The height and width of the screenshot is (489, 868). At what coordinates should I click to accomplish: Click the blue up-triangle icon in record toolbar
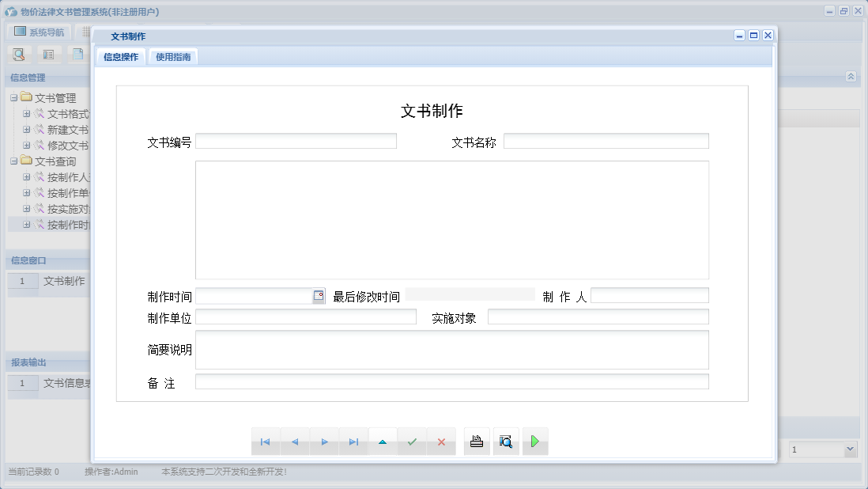[383, 442]
